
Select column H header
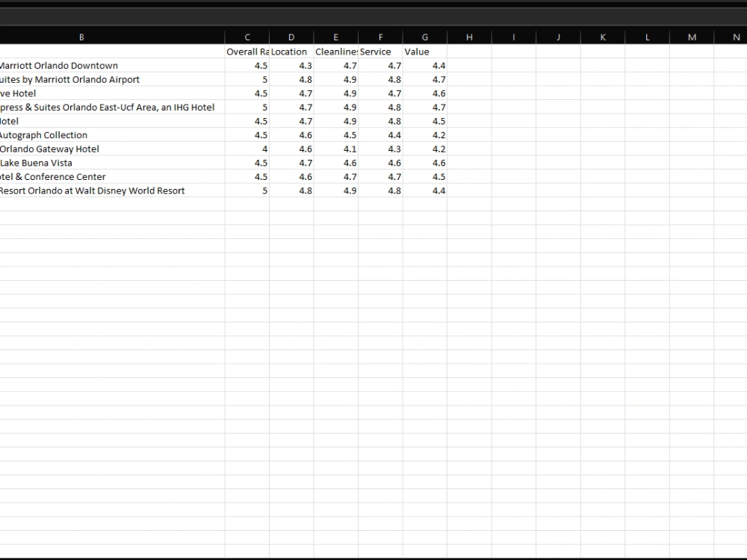point(469,37)
